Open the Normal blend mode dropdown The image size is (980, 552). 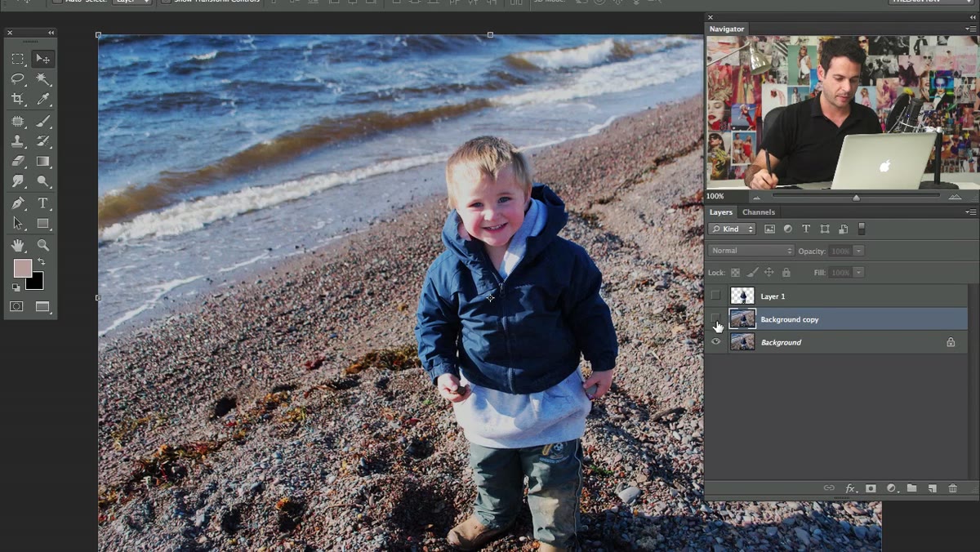pos(751,251)
